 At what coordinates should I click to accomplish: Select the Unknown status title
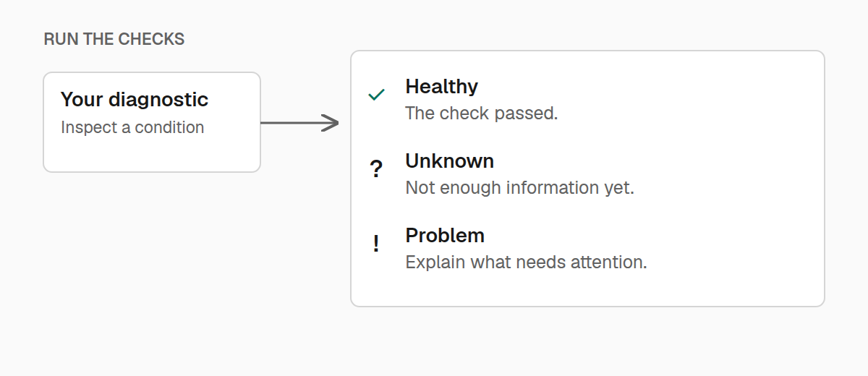click(449, 161)
